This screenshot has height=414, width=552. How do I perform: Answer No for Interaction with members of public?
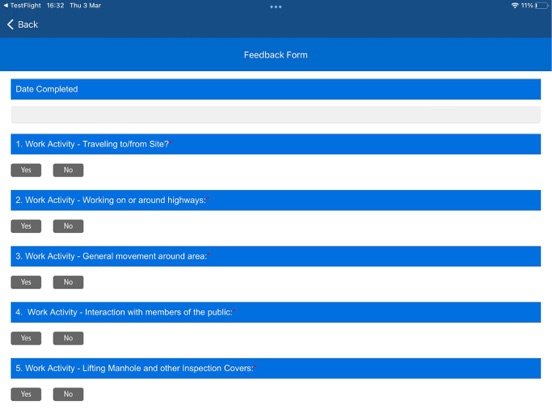coord(68,338)
